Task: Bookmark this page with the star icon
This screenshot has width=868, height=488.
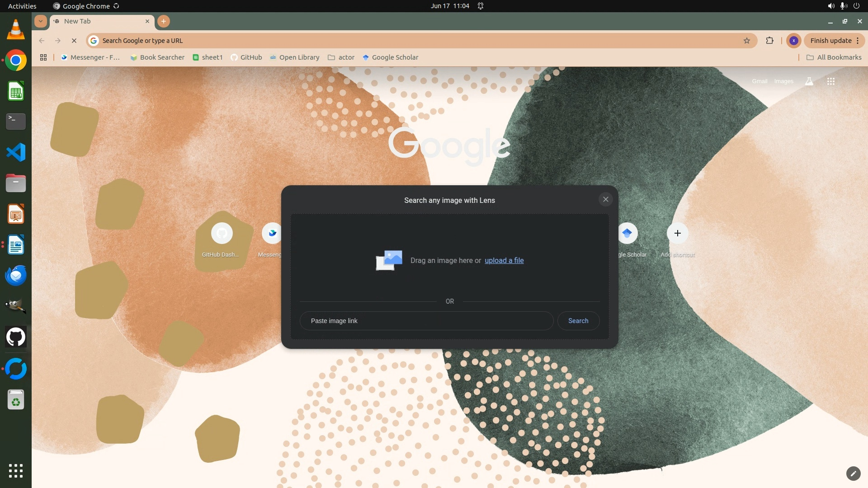Action: coord(747,41)
